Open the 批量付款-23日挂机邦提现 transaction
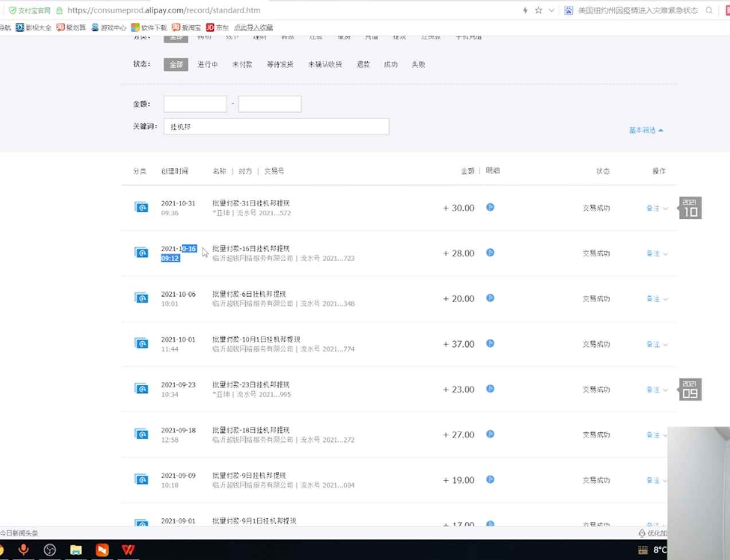Viewport: 730px width, 560px height. pos(251,384)
